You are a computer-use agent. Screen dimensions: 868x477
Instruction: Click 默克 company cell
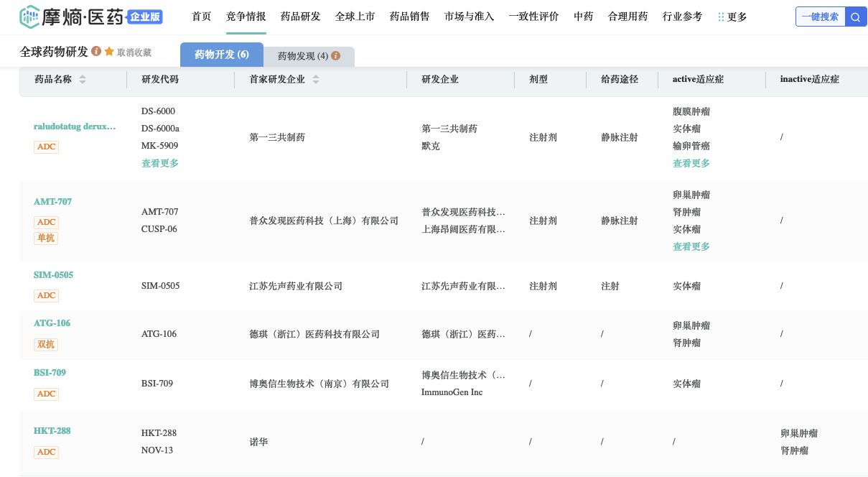[x=431, y=146]
